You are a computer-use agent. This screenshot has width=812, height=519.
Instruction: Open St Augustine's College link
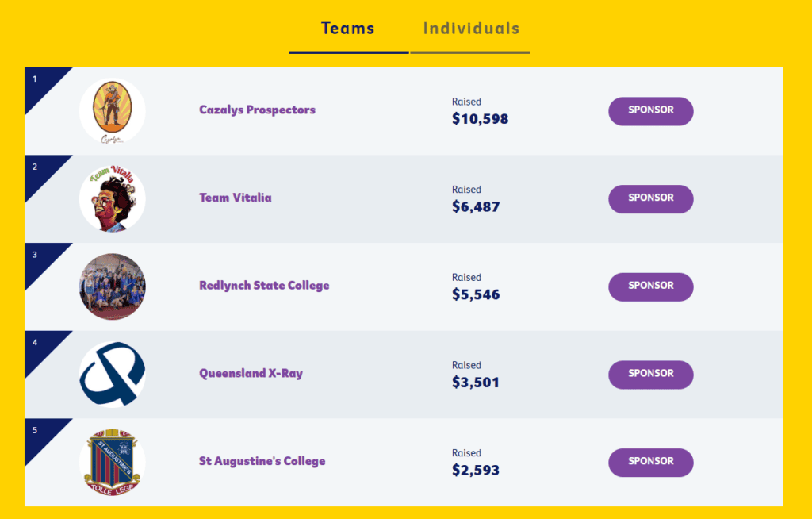pos(262,461)
